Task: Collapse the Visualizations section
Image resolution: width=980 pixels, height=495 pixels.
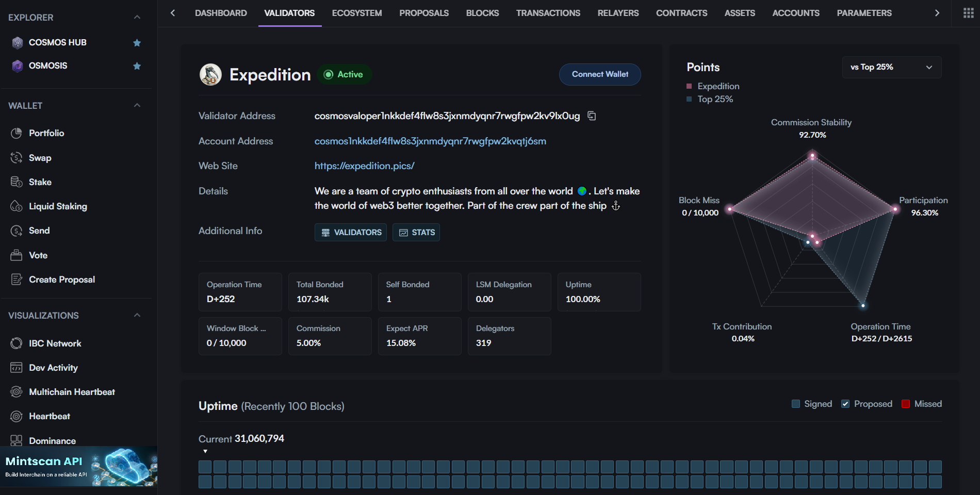Action: point(137,315)
